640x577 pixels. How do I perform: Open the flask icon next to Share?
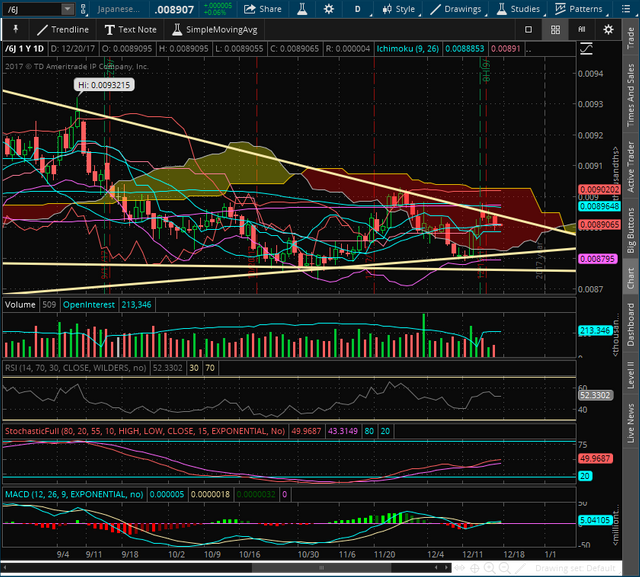point(302,9)
